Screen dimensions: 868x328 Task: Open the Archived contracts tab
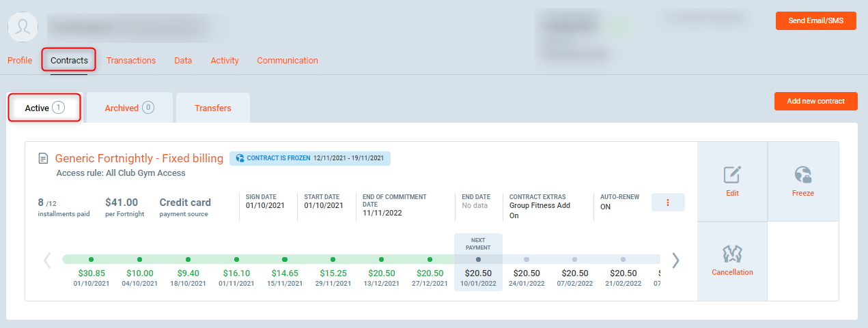129,108
